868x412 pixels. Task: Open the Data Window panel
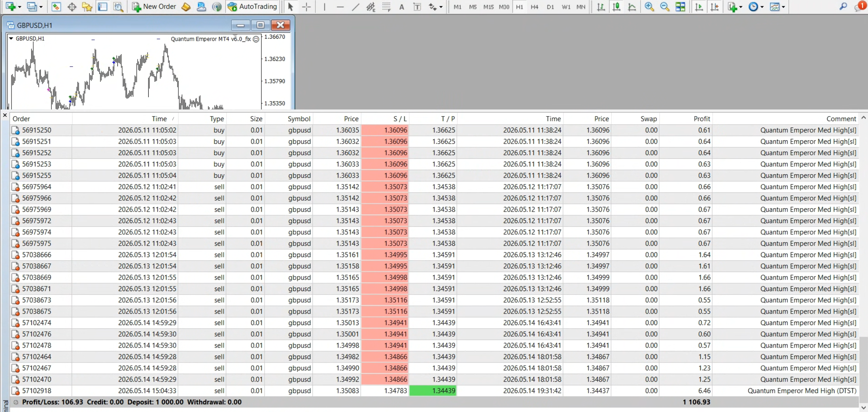tap(72, 7)
